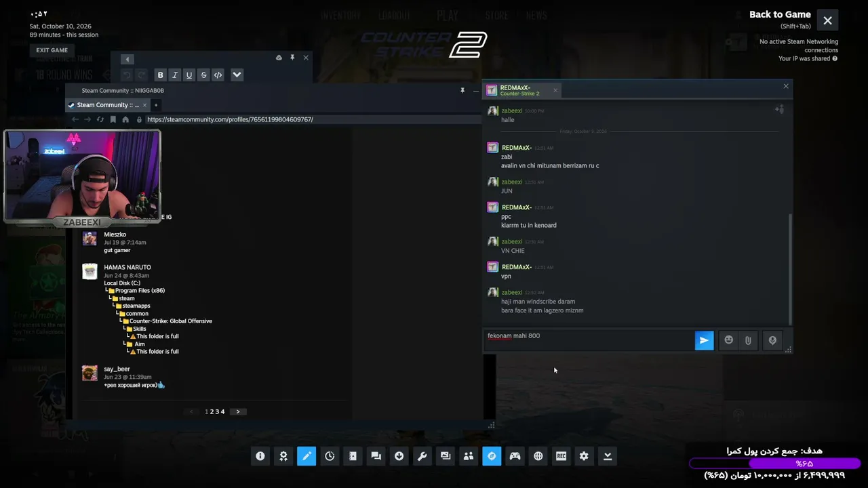The height and width of the screenshot is (488, 868).
Task: Open the Downloads arrow icon
Action: coord(399,456)
